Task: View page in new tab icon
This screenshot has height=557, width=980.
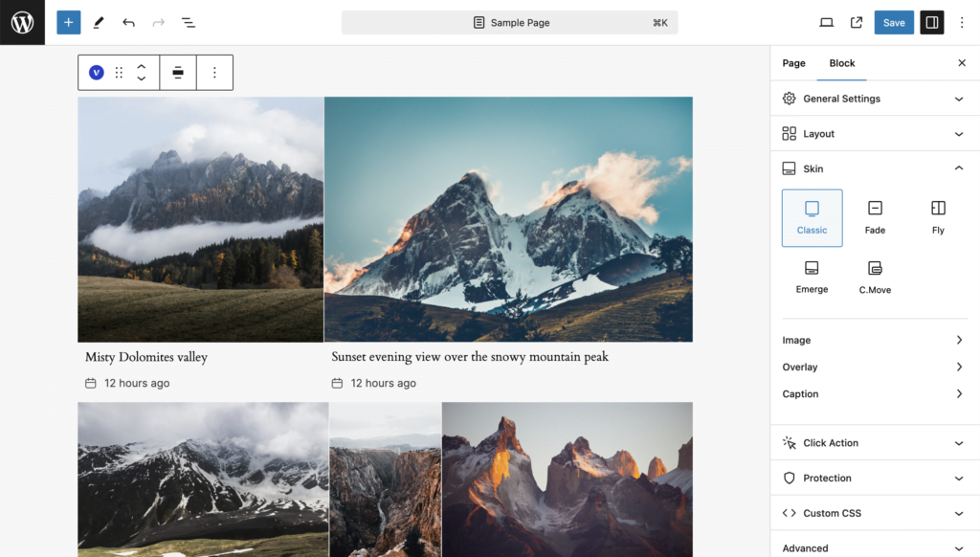Action: click(x=857, y=23)
